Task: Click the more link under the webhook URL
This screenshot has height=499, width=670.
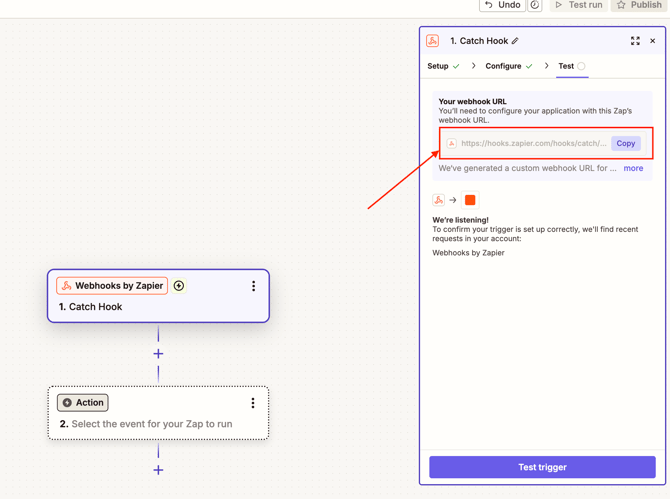Action: pos(633,168)
